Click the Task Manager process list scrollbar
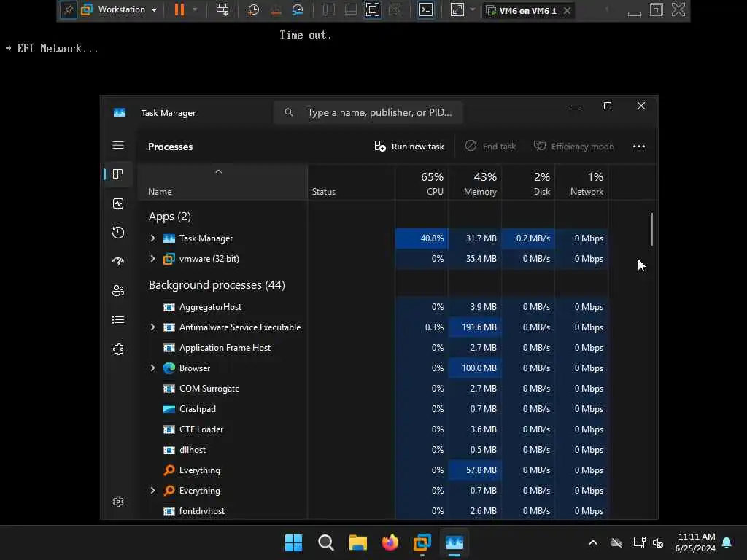 (x=651, y=230)
